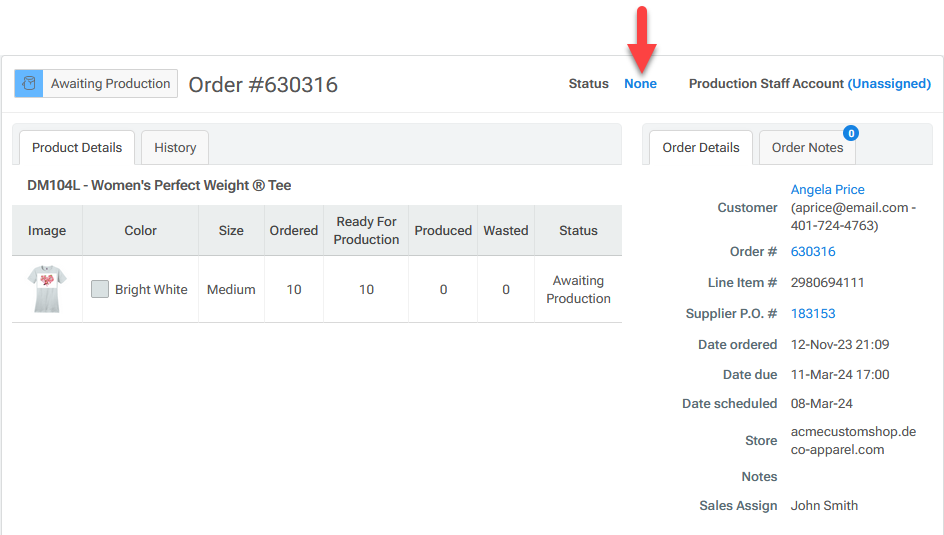Click the line item number 2980694111

coord(827,282)
